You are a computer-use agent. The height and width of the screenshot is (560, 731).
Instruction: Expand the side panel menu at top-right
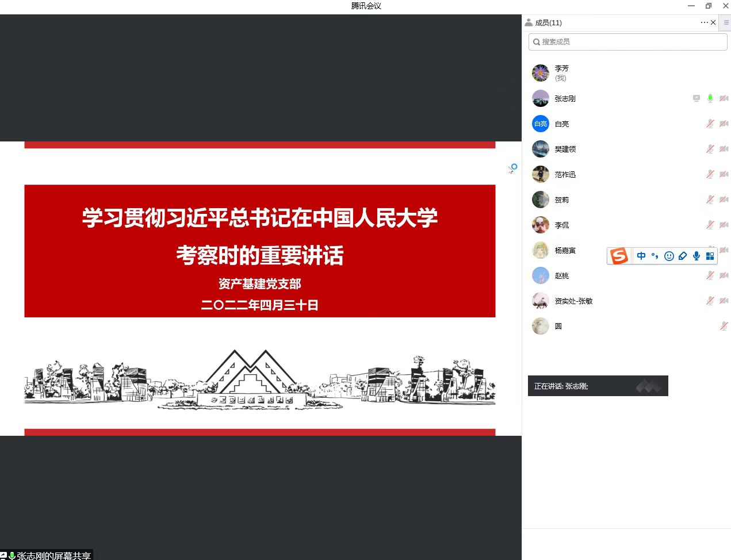(726, 22)
